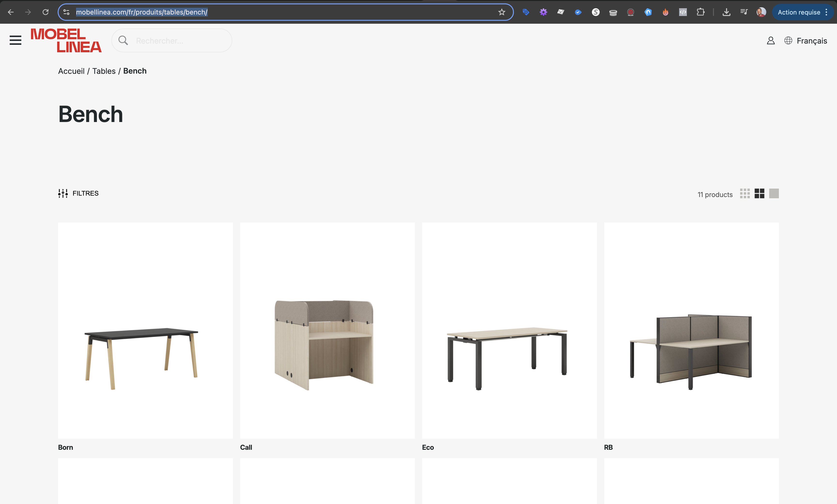This screenshot has width=837, height=504.
Task: Switch to small grid view
Action: tap(744, 194)
